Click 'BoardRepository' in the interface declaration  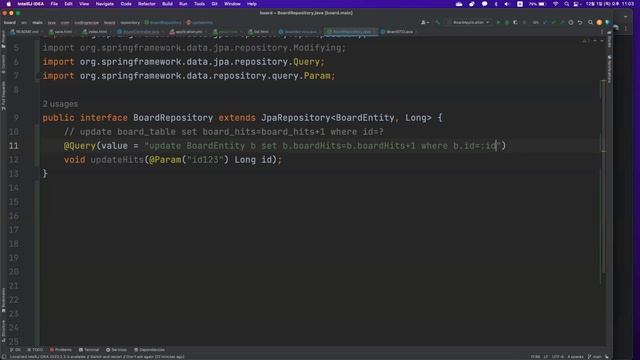pos(173,118)
